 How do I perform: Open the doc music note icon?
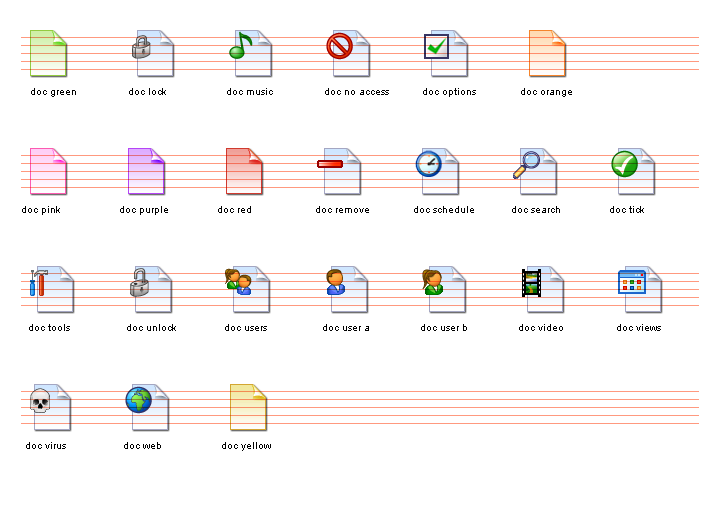click(240, 47)
